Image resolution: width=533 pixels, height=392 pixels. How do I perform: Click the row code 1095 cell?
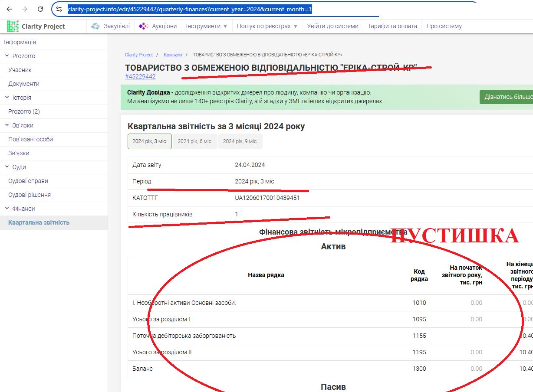pyautogui.click(x=419, y=319)
